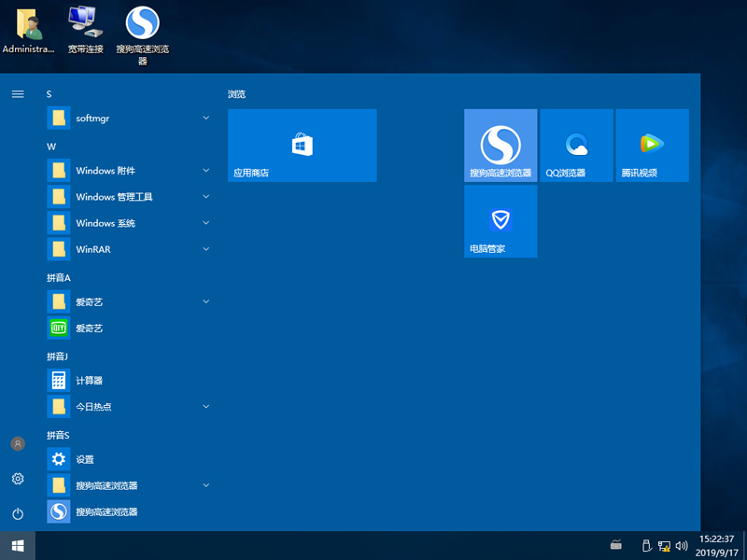Expand the 今日热点 entry
Image resolution: width=747 pixels, height=560 pixels.
pyautogui.click(x=205, y=406)
